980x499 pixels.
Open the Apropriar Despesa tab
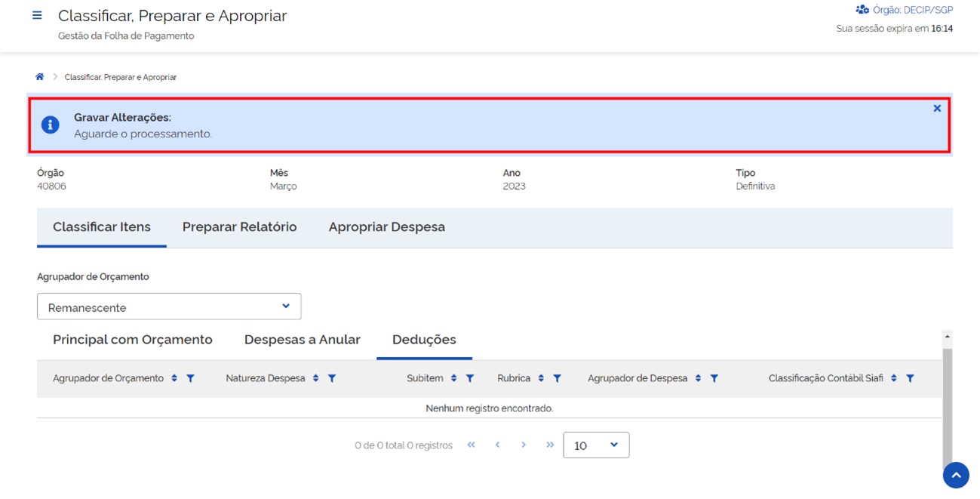386,227
